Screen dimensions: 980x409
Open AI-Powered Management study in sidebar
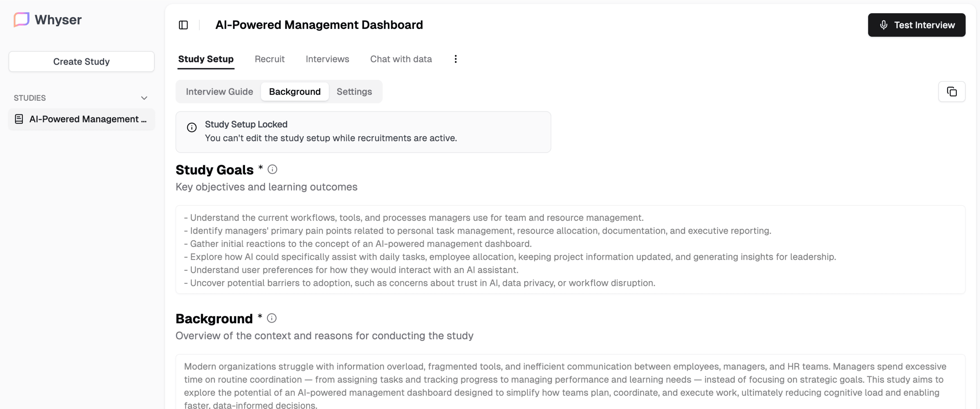87,119
